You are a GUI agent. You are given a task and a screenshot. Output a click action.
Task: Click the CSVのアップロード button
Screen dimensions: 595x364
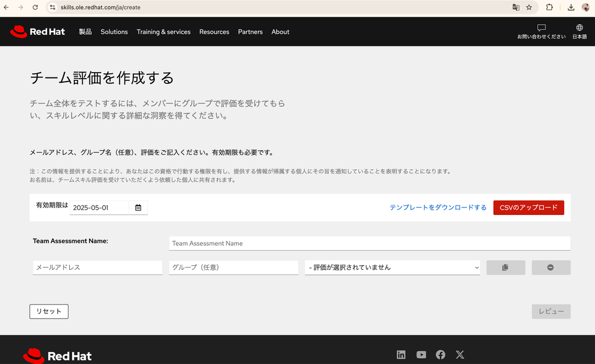click(x=528, y=207)
